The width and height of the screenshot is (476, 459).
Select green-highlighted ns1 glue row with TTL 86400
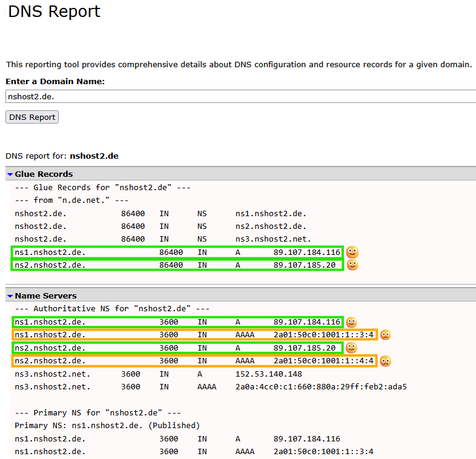click(x=177, y=253)
